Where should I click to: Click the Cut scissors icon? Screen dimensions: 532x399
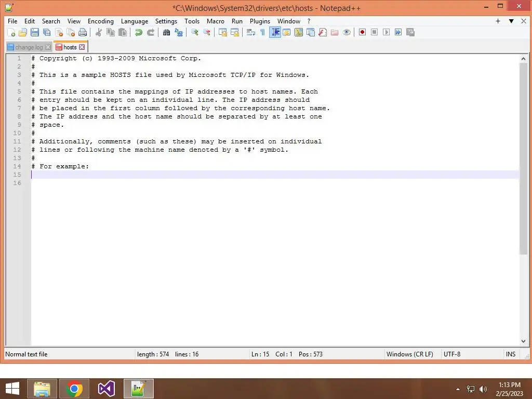(98, 32)
